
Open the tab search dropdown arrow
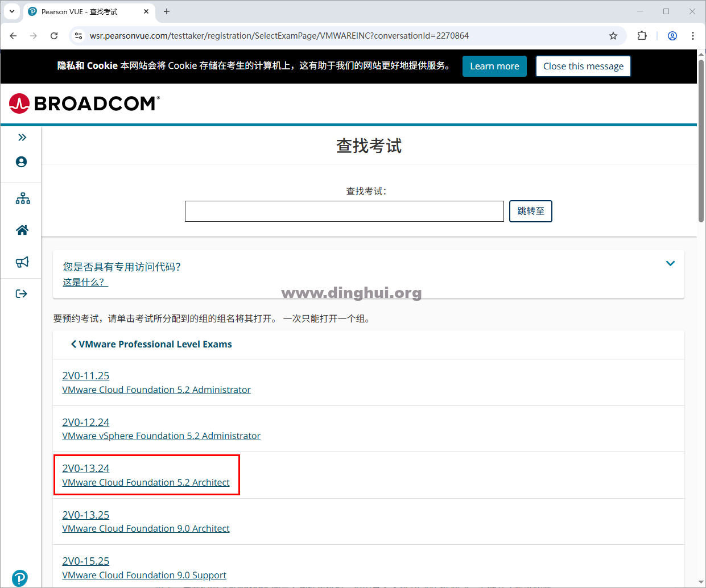(12, 11)
